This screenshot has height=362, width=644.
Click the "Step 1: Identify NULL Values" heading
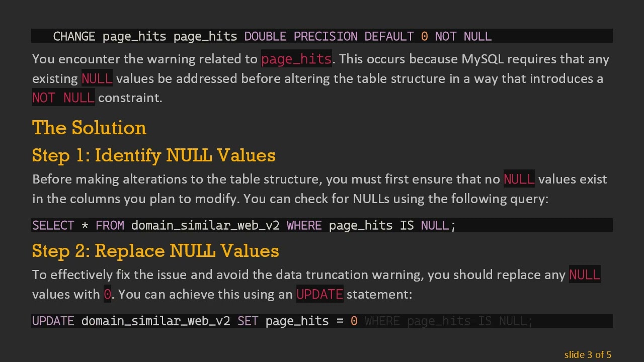[x=153, y=155]
